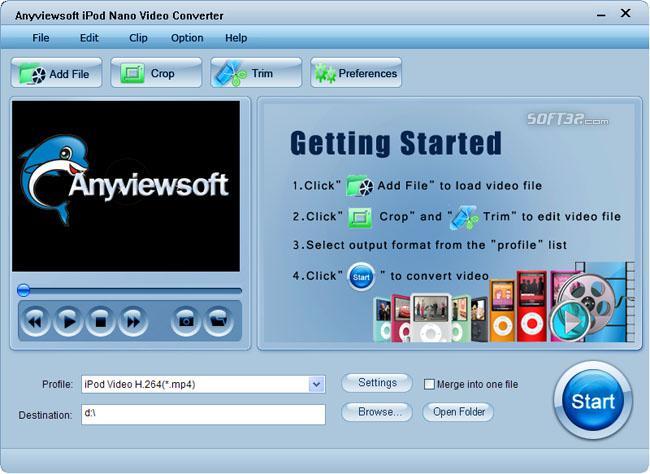Select the Crop tool
Image resolution: width=650 pixels, height=474 pixels.
[x=156, y=73]
